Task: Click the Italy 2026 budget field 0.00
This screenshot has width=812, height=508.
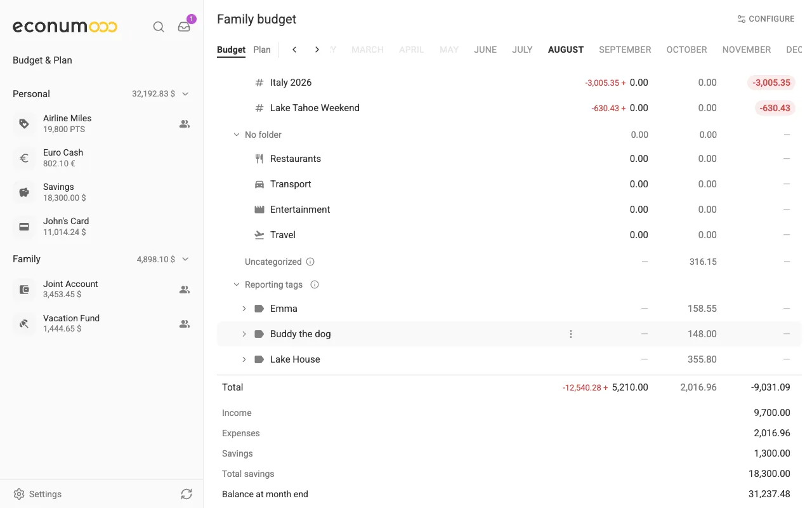Action: [x=639, y=83]
